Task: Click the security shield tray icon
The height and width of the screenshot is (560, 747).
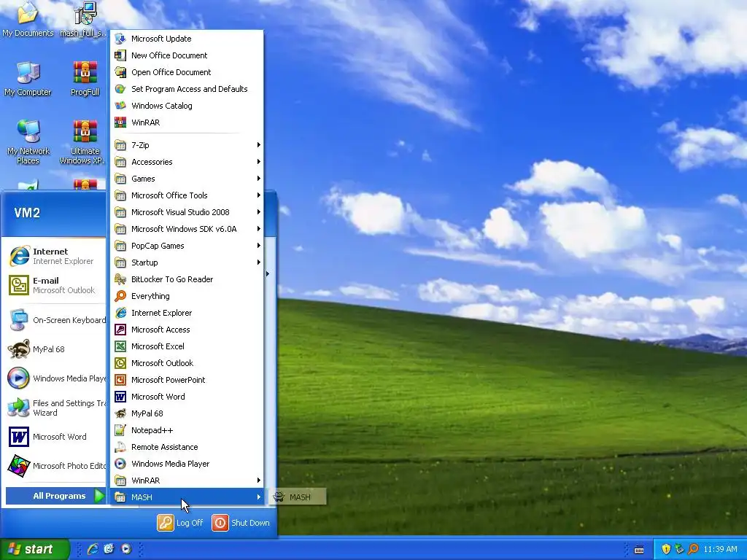Action: click(x=666, y=549)
